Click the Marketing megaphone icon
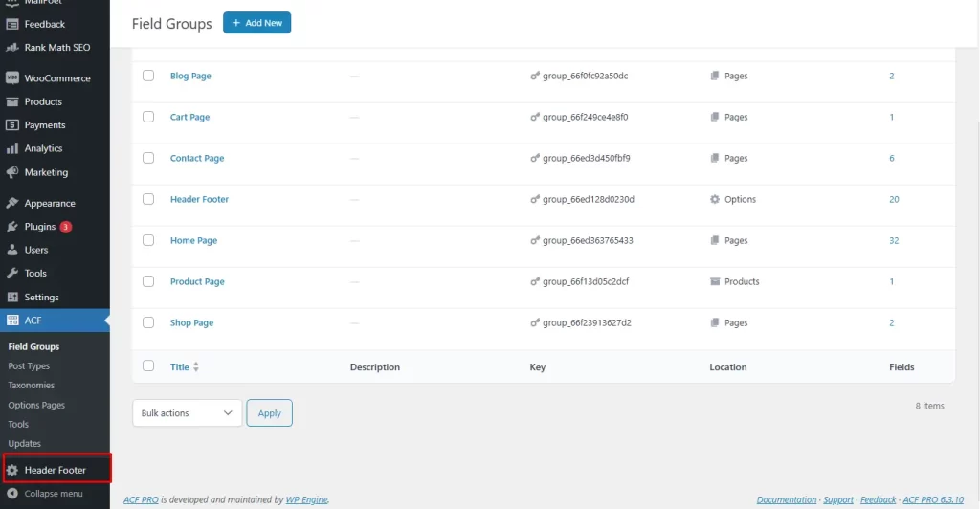The height and width of the screenshot is (509, 980). [x=11, y=172]
